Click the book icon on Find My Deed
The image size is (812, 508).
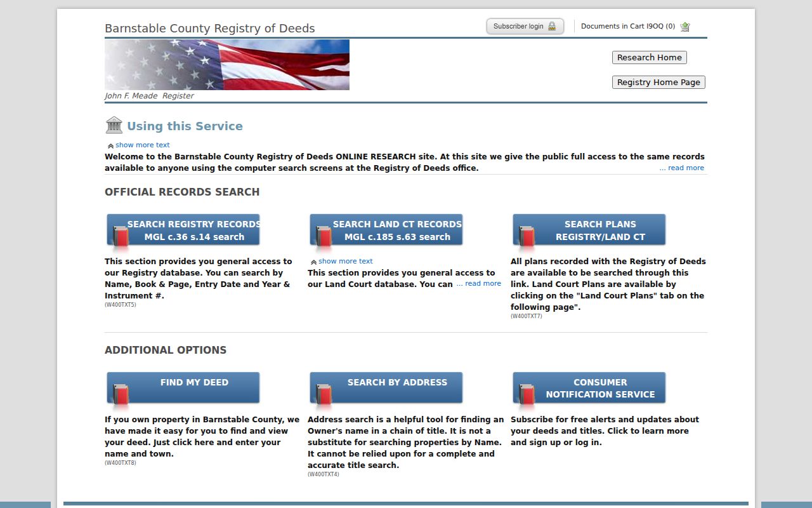click(121, 396)
